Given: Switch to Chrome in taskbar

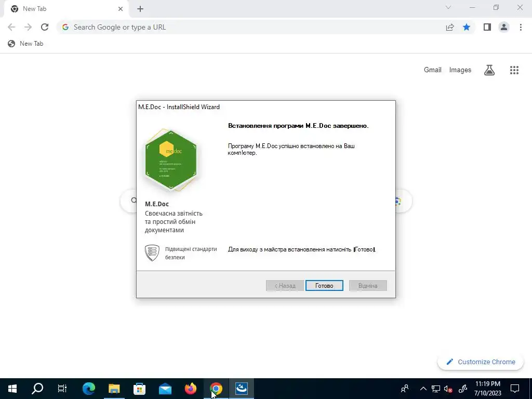Looking at the screenshot, I should 216,389.
